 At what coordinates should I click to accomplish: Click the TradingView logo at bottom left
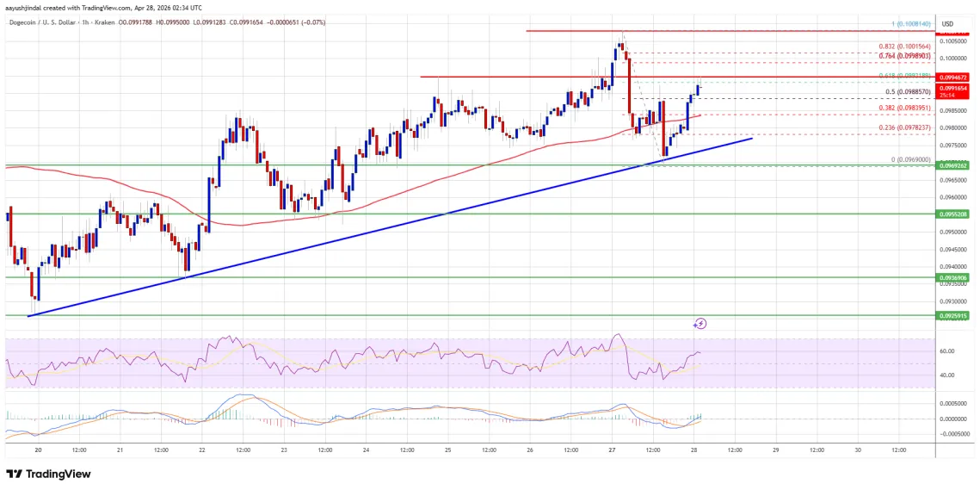(48, 474)
